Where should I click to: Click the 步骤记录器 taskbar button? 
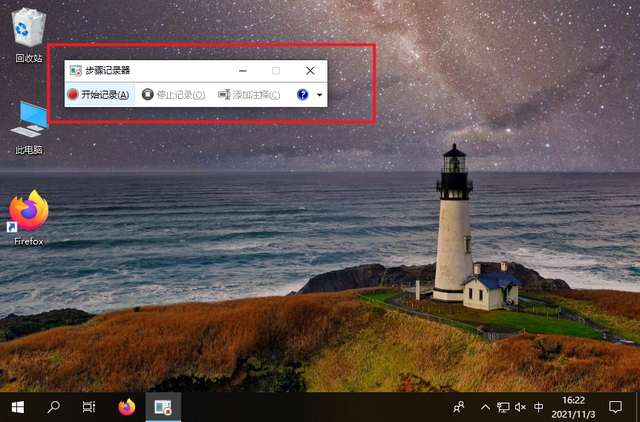pyautogui.click(x=160, y=407)
